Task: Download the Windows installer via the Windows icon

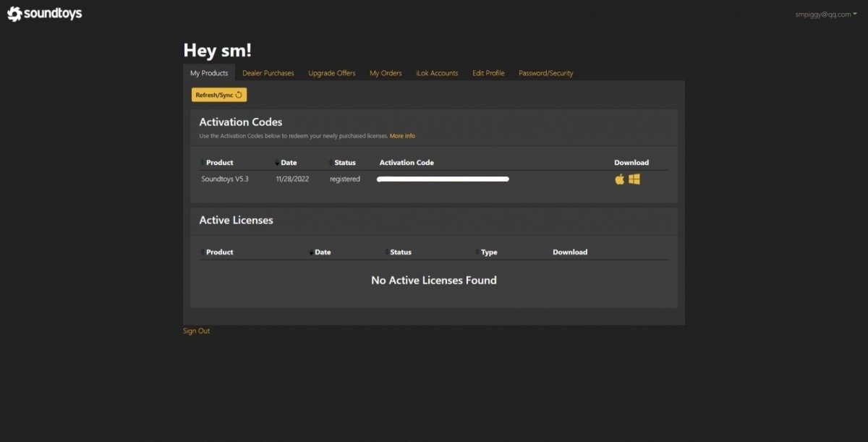Action: 634,179
